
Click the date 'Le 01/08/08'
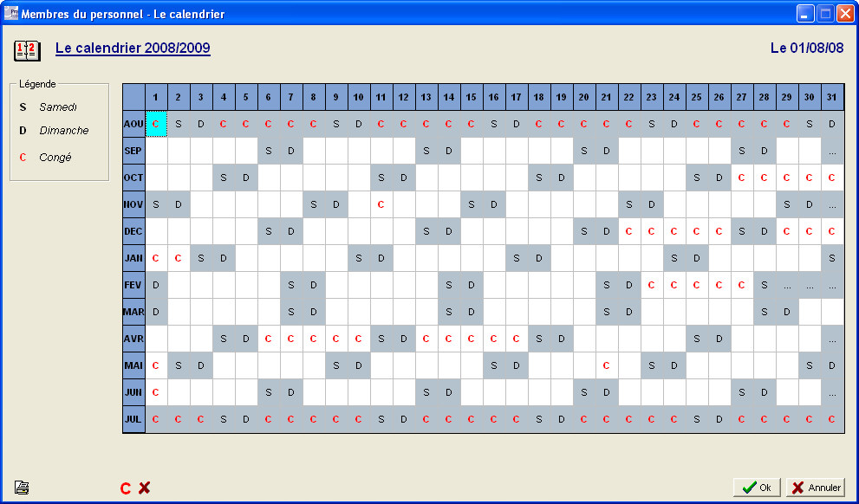click(807, 48)
